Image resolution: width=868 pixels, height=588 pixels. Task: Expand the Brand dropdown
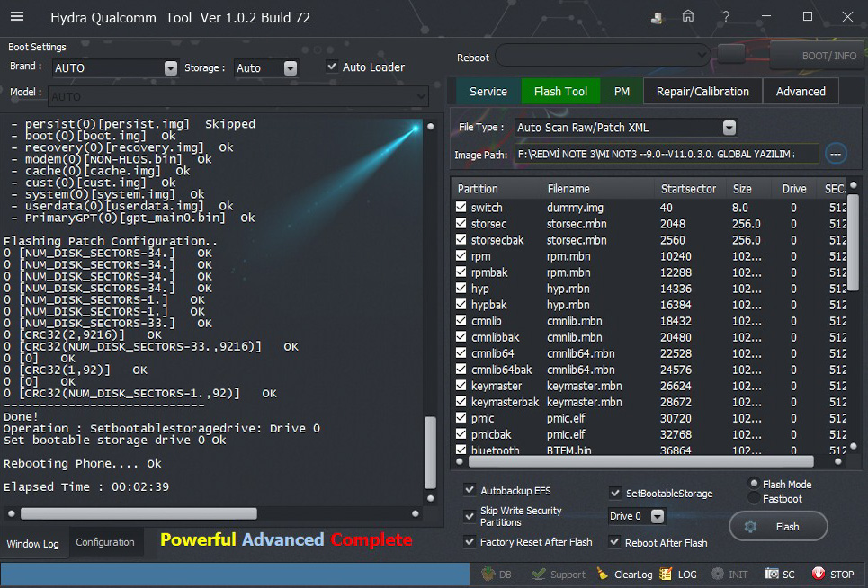[x=171, y=68]
